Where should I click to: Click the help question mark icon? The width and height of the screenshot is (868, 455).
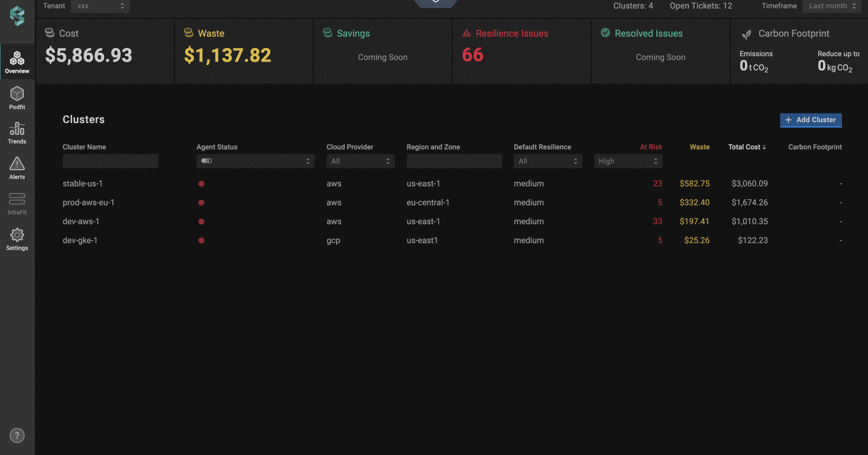17,436
